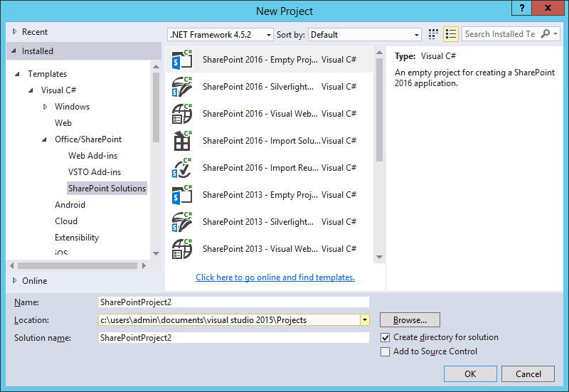Open the Location path dropdown arrow

pyautogui.click(x=365, y=320)
